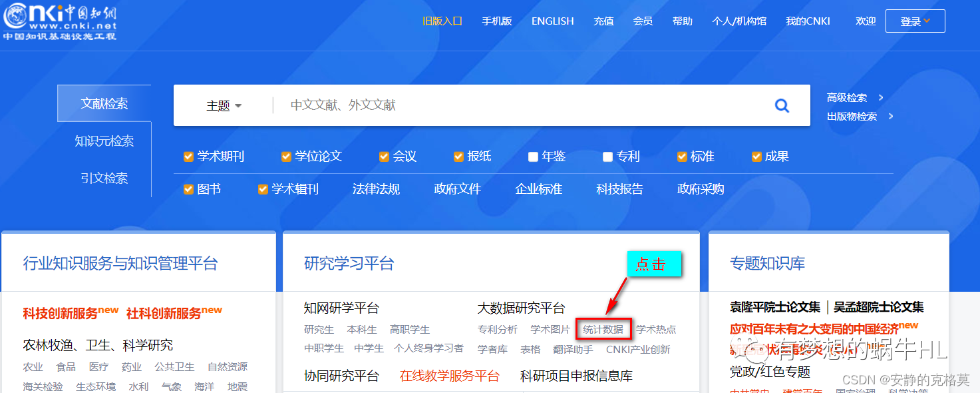Image resolution: width=980 pixels, height=393 pixels.
Task: Open CNKI产业创新 link
Action: click(x=638, y=349)
